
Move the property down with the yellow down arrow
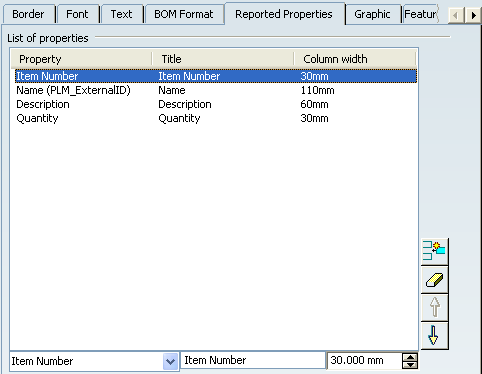pyautogui.click(x=434, y=335)
